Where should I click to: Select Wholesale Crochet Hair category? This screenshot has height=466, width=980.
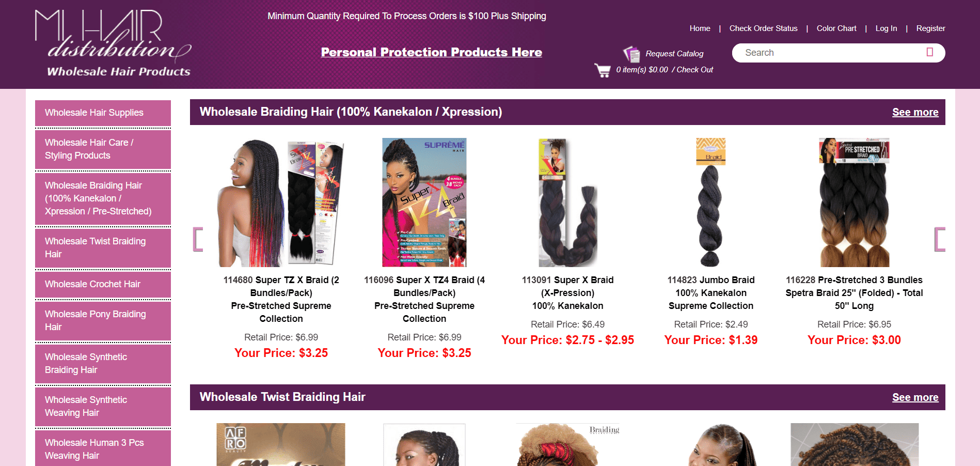[x=103, y=284]
